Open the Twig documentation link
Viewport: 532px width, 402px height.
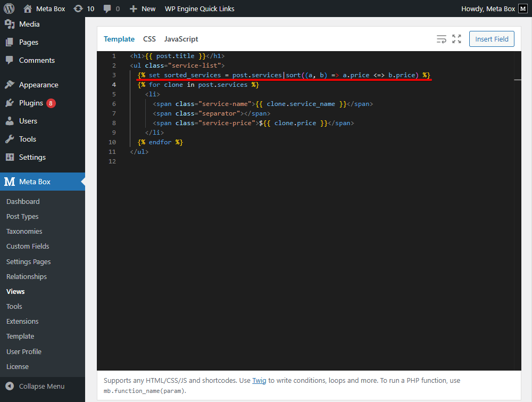click(x=259, y=380)
